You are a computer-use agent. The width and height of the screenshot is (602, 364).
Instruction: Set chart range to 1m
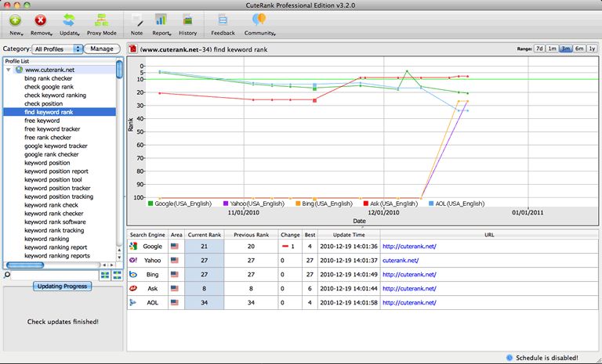[x=552, y=49]
